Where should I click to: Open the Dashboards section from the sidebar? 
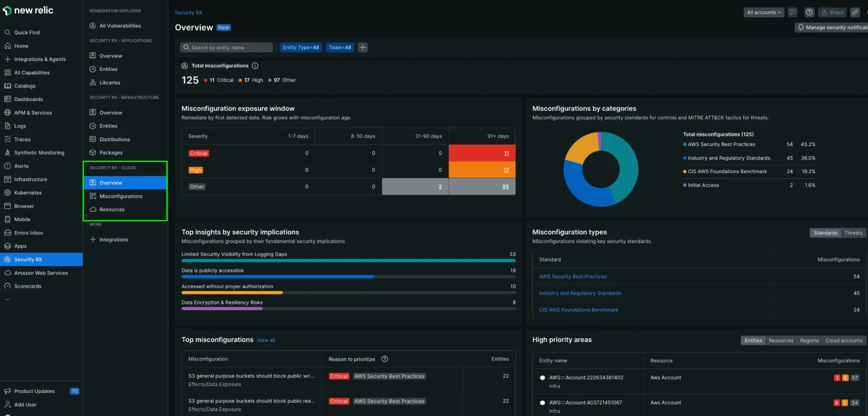point(29,99)
